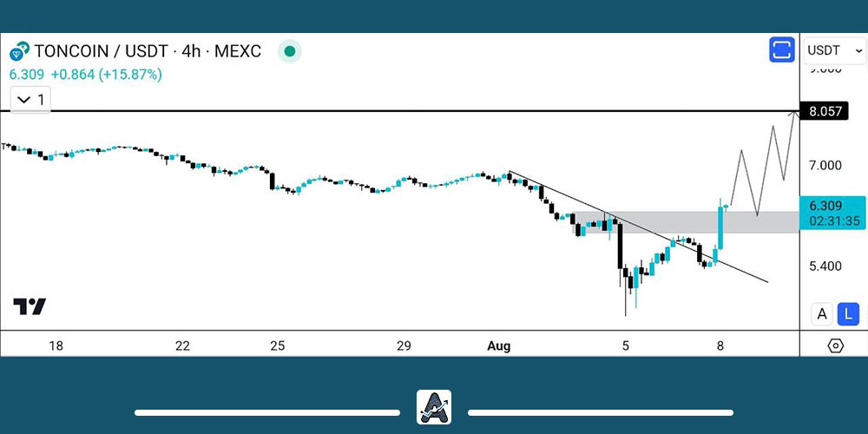The height and width of the screenshot is (434, 868).
Task: Select the 8.057 horizontal line price label
Action: click(825, 111)
